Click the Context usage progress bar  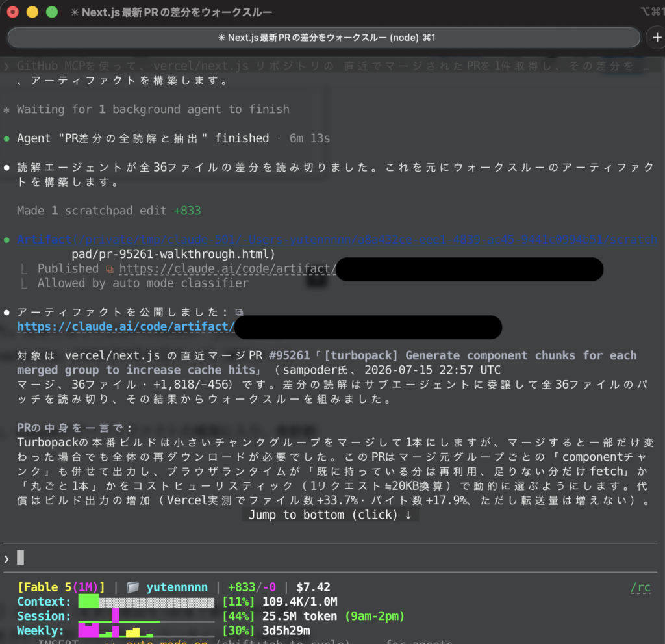(x=146, y=602)
